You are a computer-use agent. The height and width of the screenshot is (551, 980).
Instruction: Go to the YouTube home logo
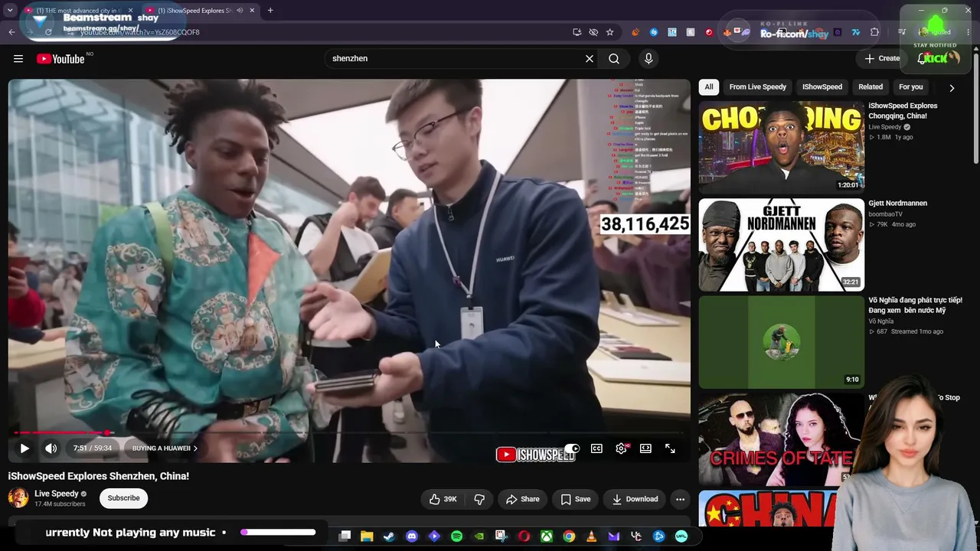60,59
